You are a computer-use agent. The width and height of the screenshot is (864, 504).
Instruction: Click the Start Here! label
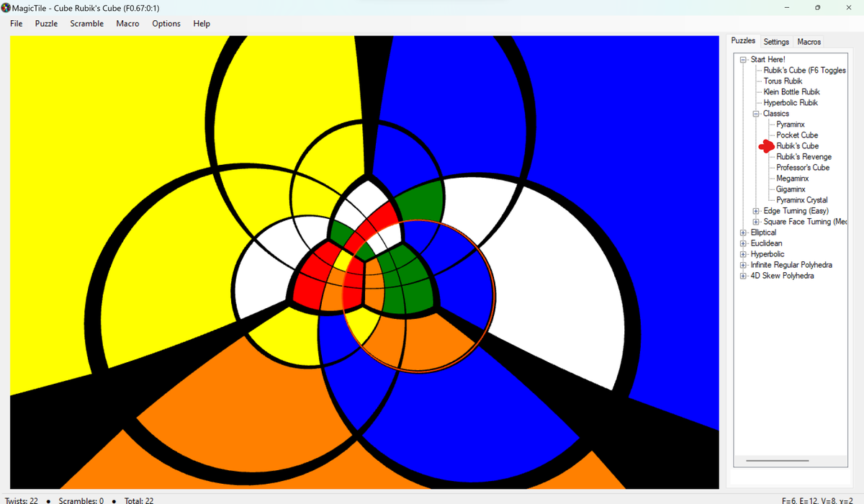pyautogui.click(x=768, y=60)
